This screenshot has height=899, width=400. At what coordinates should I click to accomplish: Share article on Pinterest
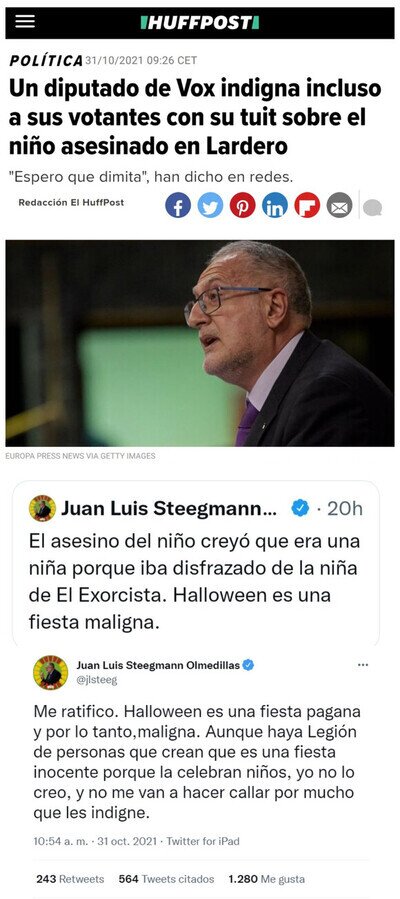pos(242,205)
